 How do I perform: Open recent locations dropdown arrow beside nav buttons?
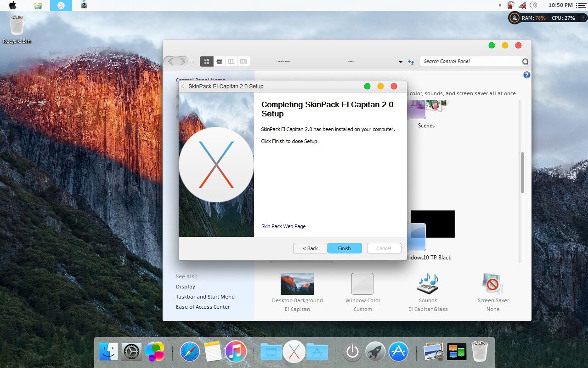pos(192,62)
